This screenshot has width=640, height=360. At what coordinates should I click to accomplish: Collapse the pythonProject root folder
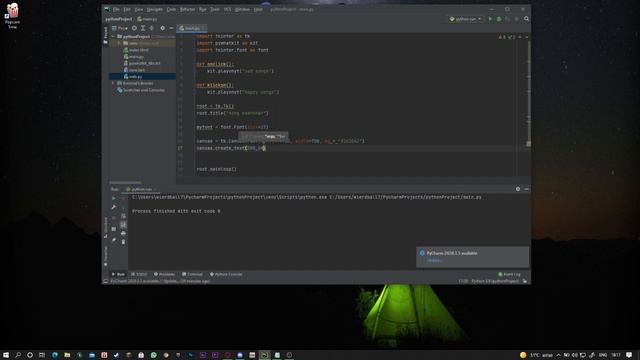pyautogui.click(x=113, y=36)
